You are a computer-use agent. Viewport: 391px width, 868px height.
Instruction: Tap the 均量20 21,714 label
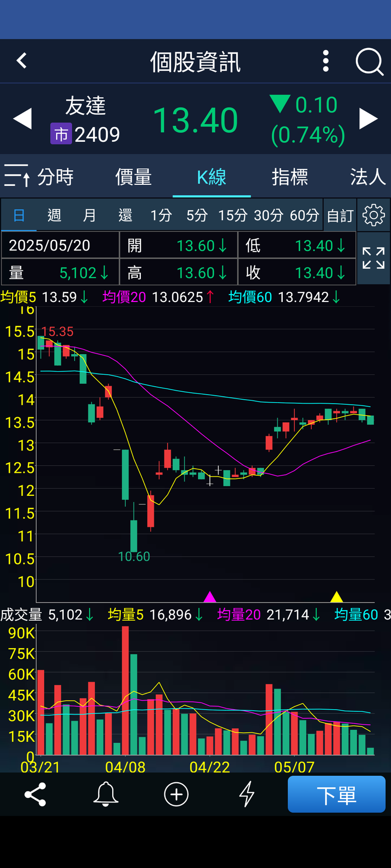pyautogui.click(x=269, y=615)
